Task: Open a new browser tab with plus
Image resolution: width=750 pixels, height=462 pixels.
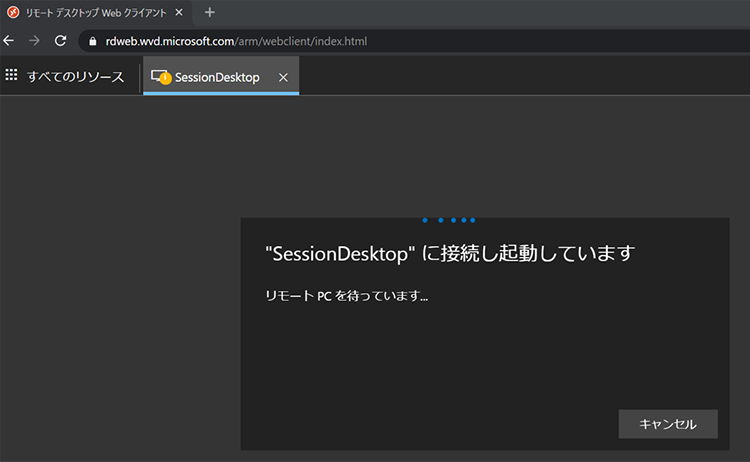Action: [x=209, y=12]
